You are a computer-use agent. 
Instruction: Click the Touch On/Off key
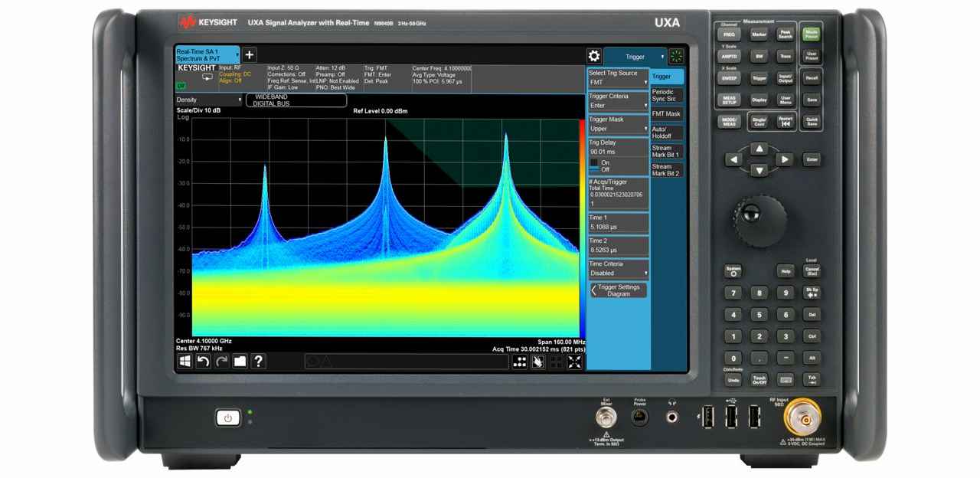(x=759, y=379)
